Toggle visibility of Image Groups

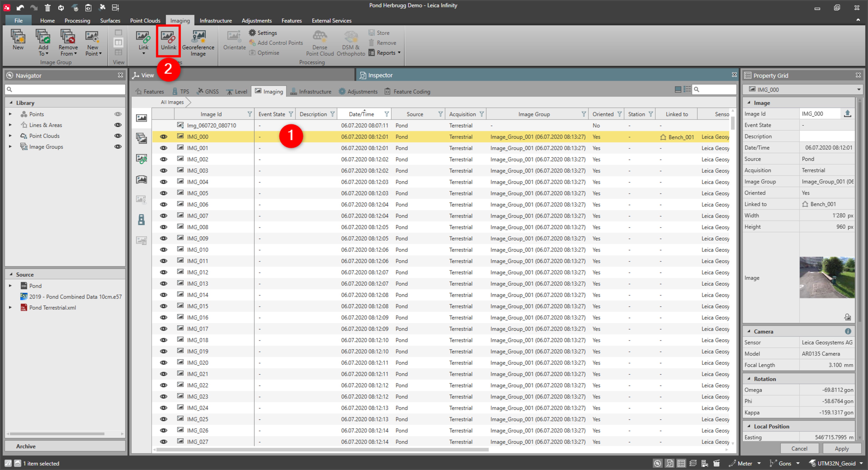click(118, 147)
